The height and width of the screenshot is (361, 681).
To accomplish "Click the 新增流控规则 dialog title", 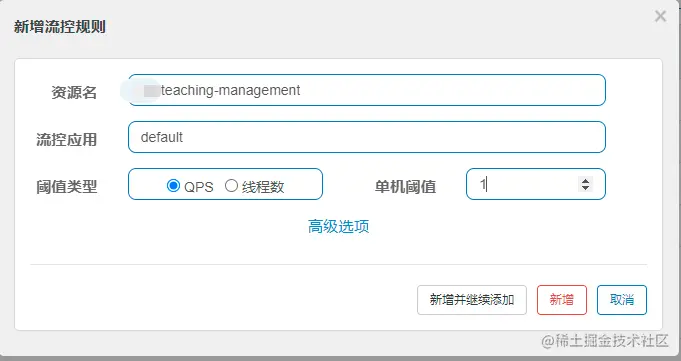I will (x=60, y=26).
